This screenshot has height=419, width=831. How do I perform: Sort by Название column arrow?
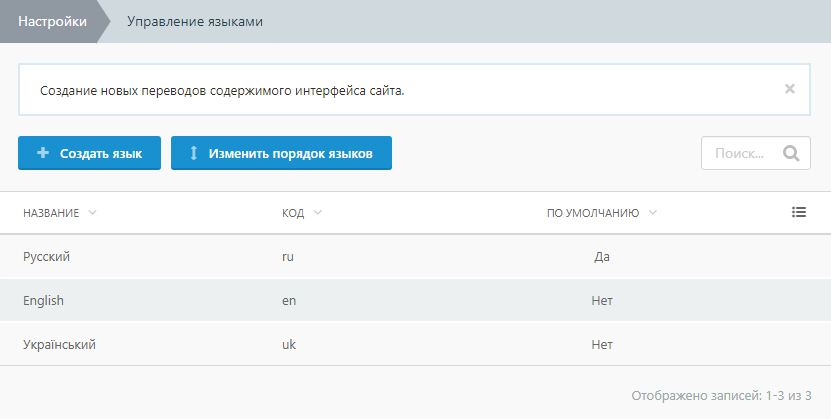coord(93,213)
